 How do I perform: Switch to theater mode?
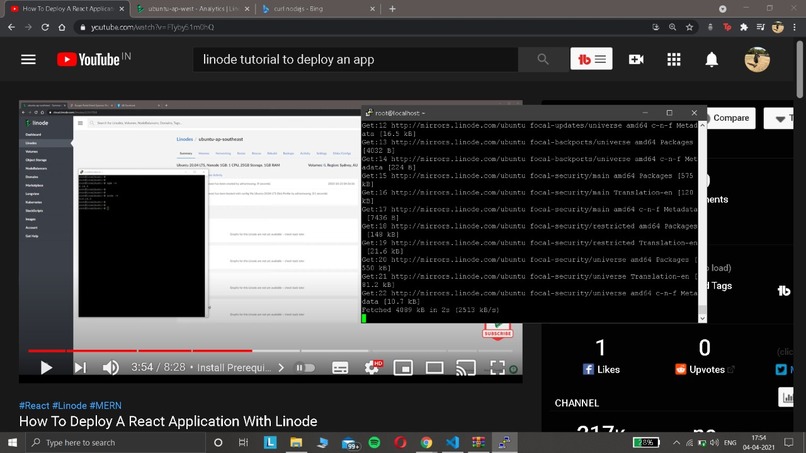point(434,368)
